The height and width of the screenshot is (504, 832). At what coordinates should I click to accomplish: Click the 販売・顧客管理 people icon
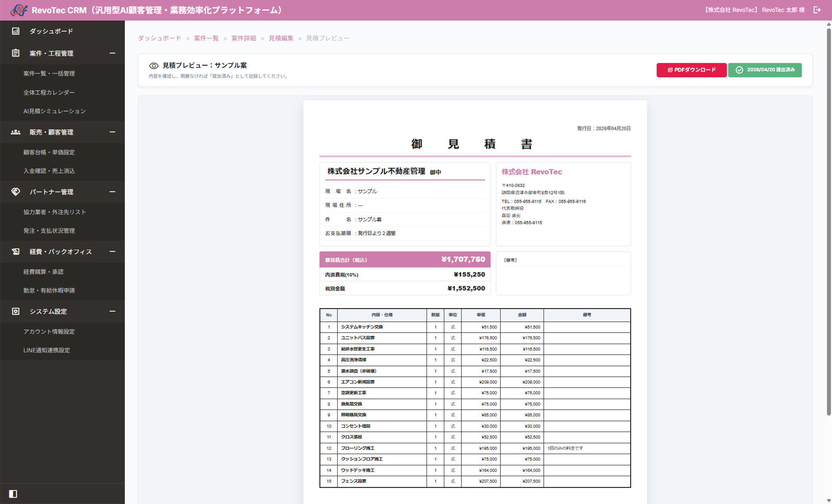[16, 132]
